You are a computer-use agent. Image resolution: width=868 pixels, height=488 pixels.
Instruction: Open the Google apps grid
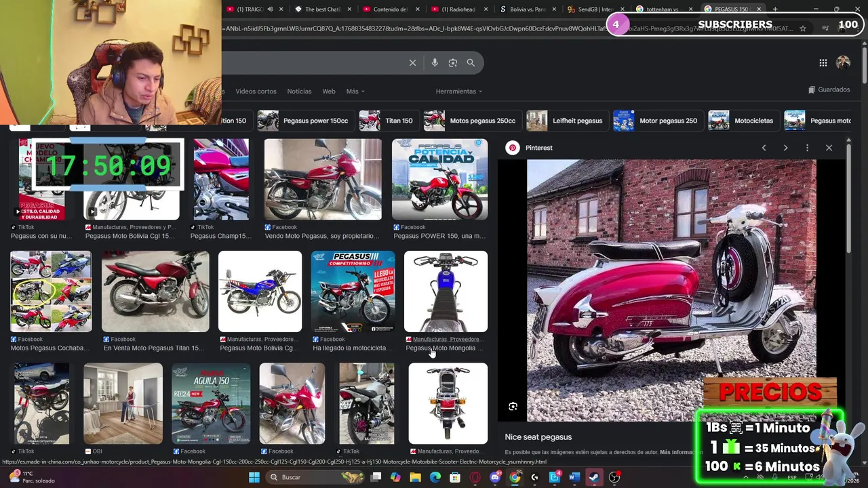point(823,62)
